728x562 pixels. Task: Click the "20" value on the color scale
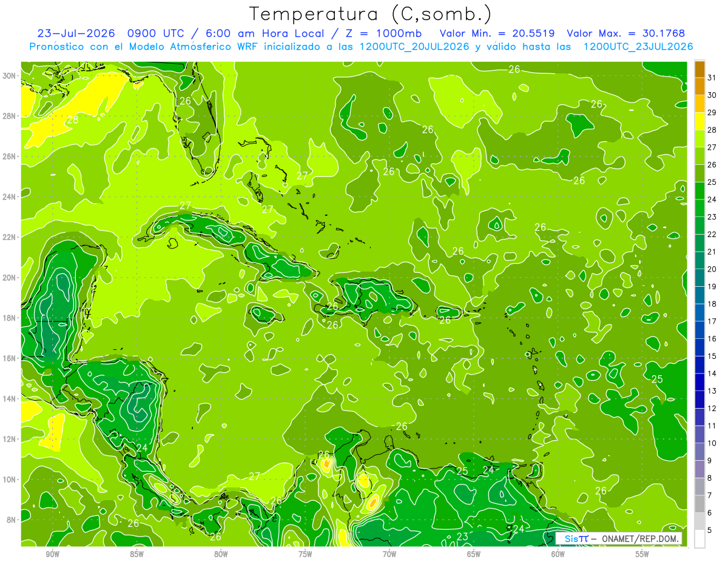[712, 269]
